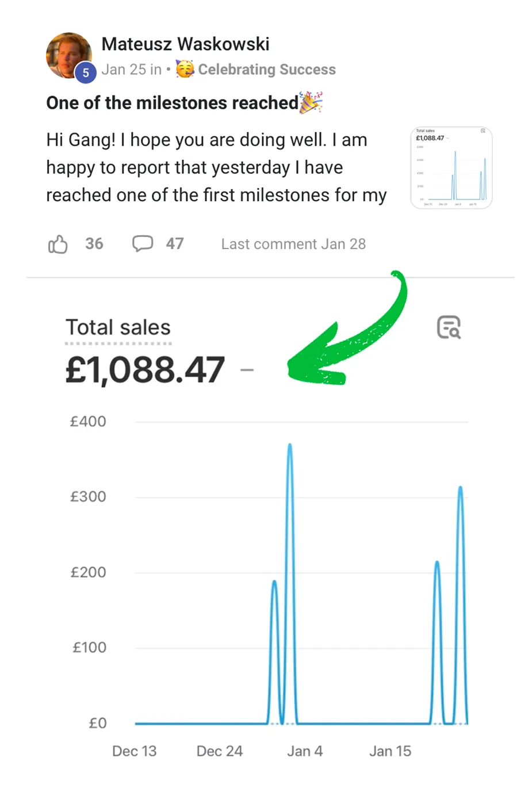This screenshot has height=807, width=532.
Task: Open the Celebrating Success category
Action: 267,70
